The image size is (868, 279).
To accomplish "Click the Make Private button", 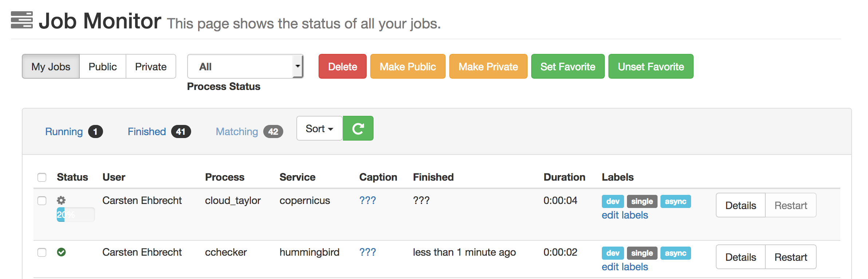I will pos(488,66).
